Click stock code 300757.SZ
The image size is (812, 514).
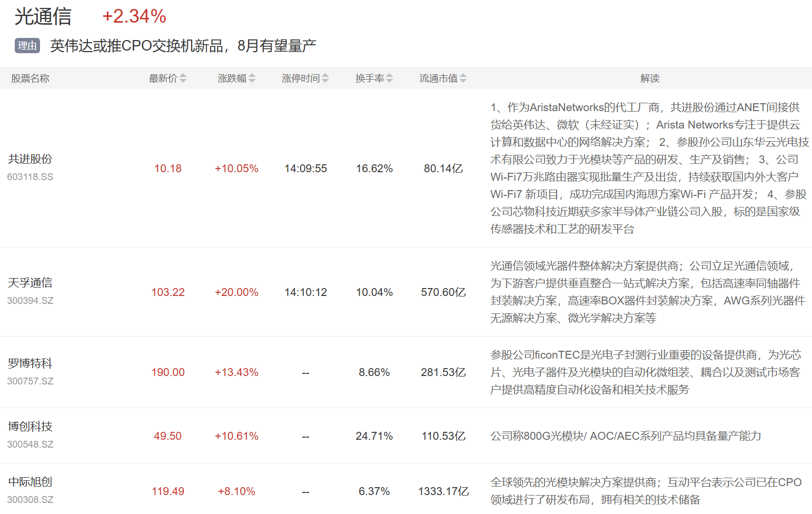coord(30,381)
